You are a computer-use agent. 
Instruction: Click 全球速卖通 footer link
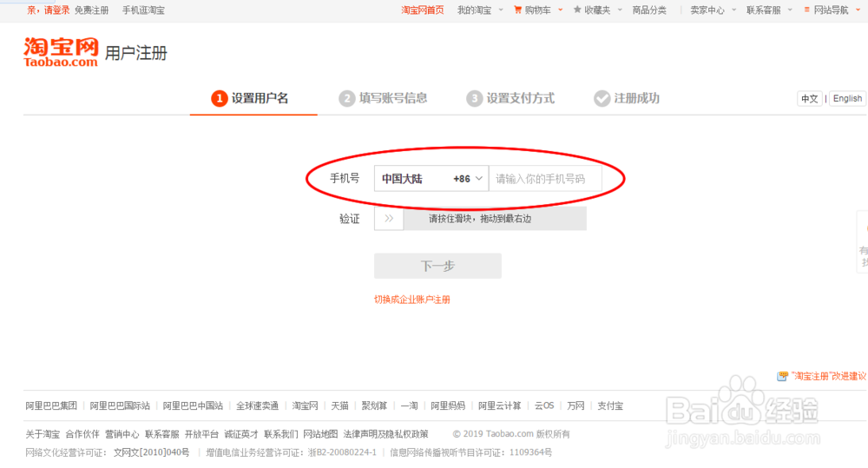pos(258,406)
